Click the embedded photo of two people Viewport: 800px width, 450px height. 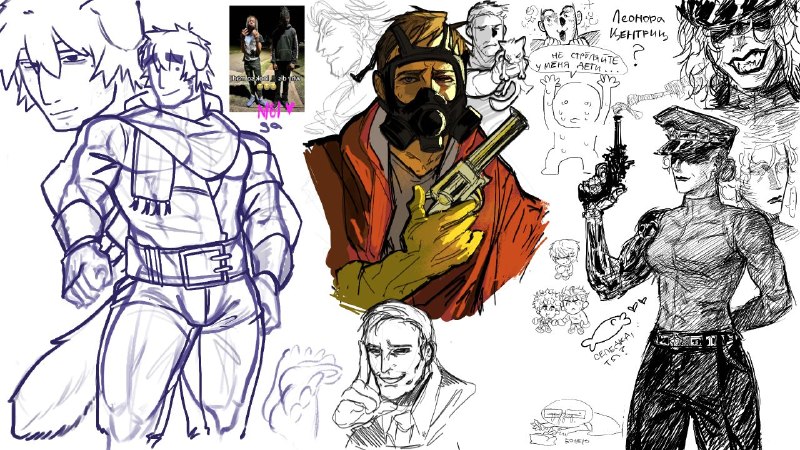tap(267, 59)
